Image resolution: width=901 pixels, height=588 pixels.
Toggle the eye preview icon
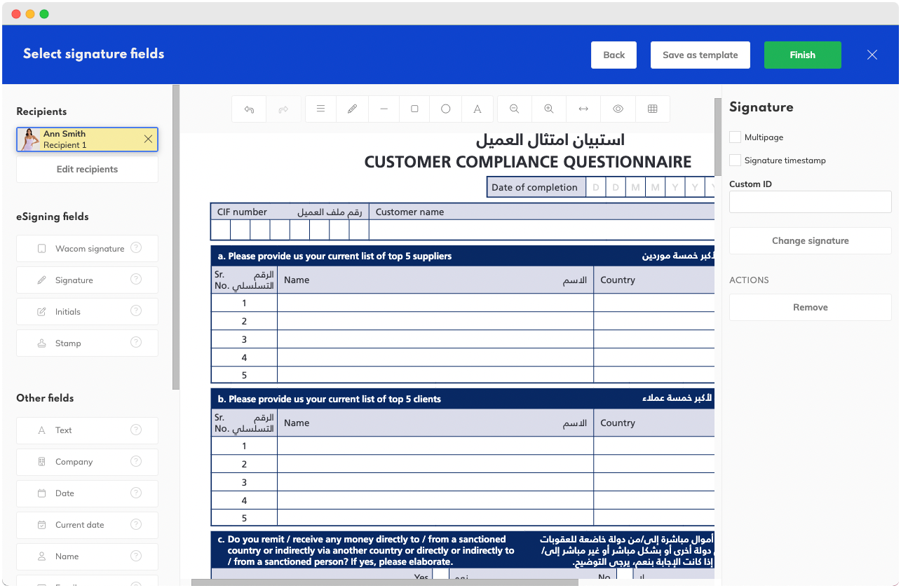coord(618,109)
